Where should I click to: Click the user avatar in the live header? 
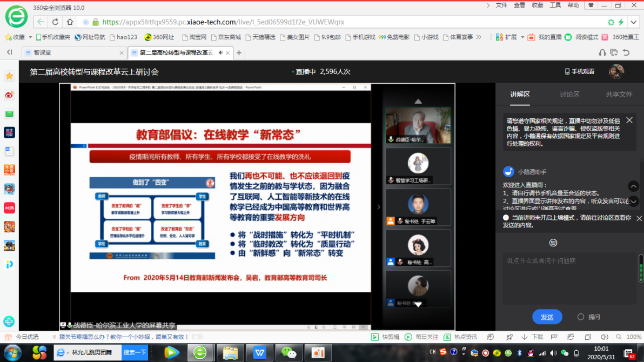click(x=616, y=71)
